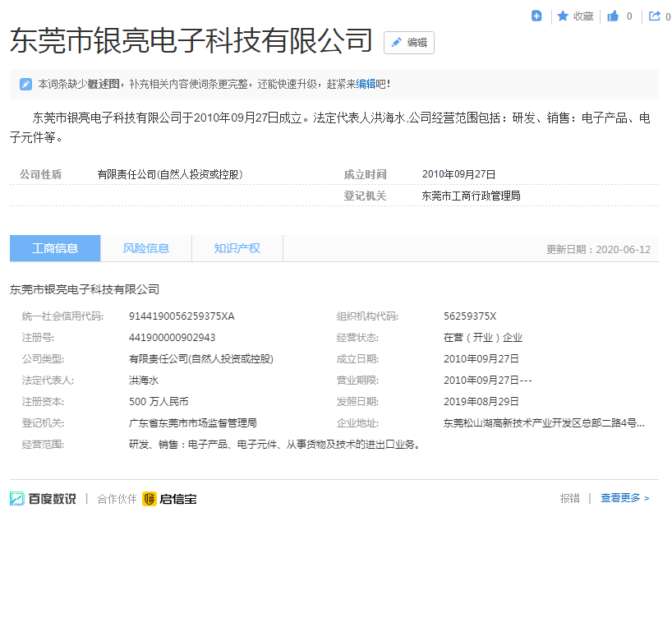Expand details via 查看更多 link

tap(624, 498)
